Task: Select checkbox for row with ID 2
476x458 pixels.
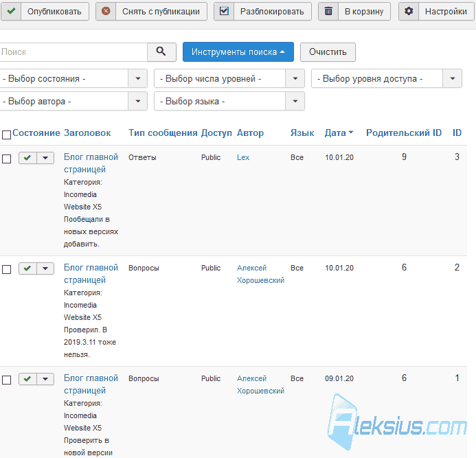Action: click(x=6, y=269)
